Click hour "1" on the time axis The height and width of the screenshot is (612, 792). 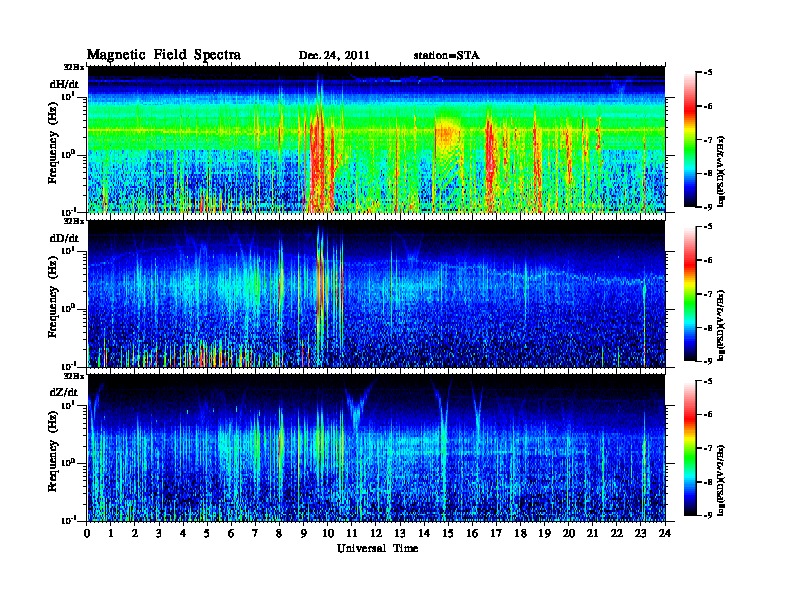tap(111, 534)
